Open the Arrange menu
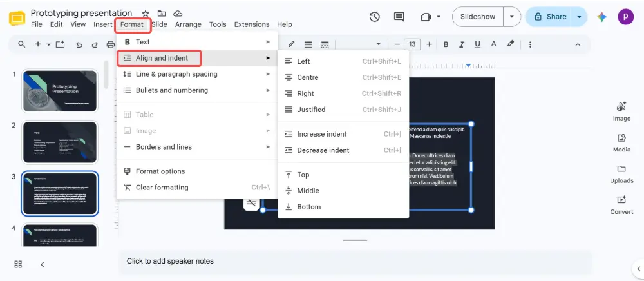Image resolution: width=644 pixels, height=281 pixels. point(188,24)
